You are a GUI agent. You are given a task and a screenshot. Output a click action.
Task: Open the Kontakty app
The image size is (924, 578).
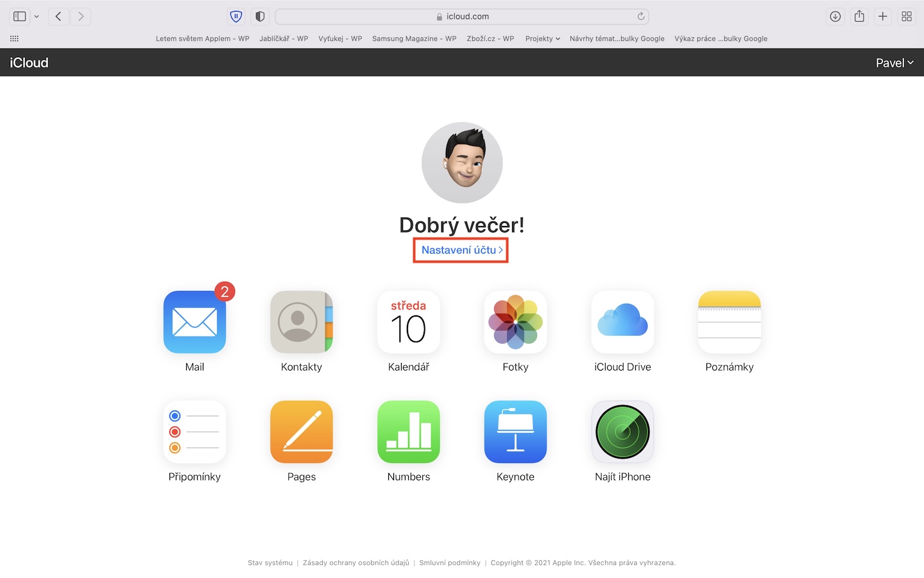(302, 322)
